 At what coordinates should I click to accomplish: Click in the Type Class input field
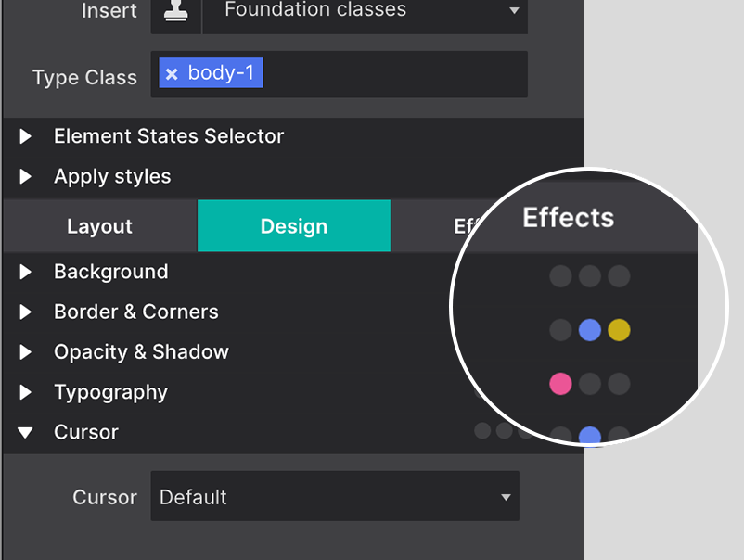pyautogui.click(x=339, y=74)
